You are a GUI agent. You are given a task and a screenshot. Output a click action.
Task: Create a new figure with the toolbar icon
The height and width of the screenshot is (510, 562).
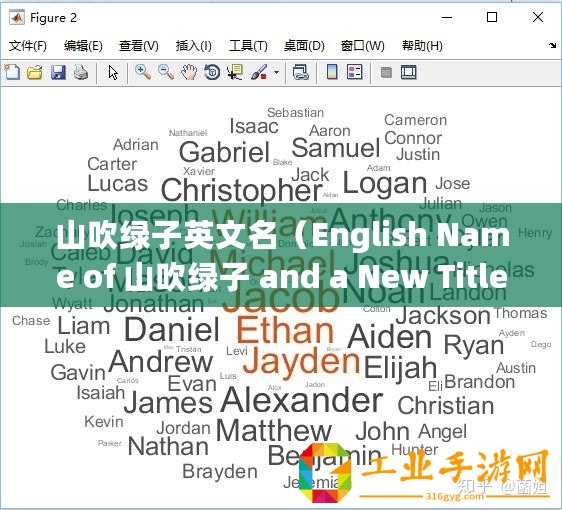point(12,72)
